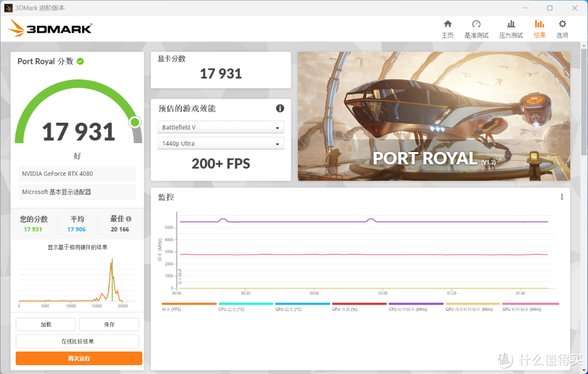Open the 主页 home icon
Viewport: 588px width, 374px height.
[448, 24]
